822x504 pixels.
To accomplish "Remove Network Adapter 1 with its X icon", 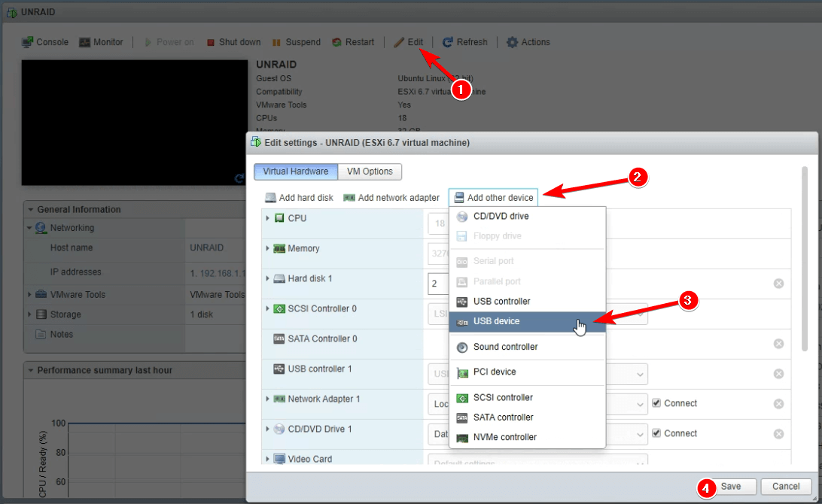I will click(x=779, y=404).
